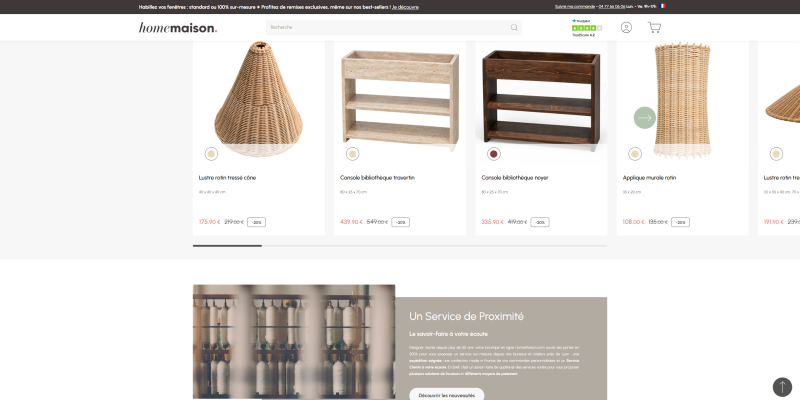Click the walnut console shelf image
The width and height of the screenshot is (800, 400).
tap(541, 99)
